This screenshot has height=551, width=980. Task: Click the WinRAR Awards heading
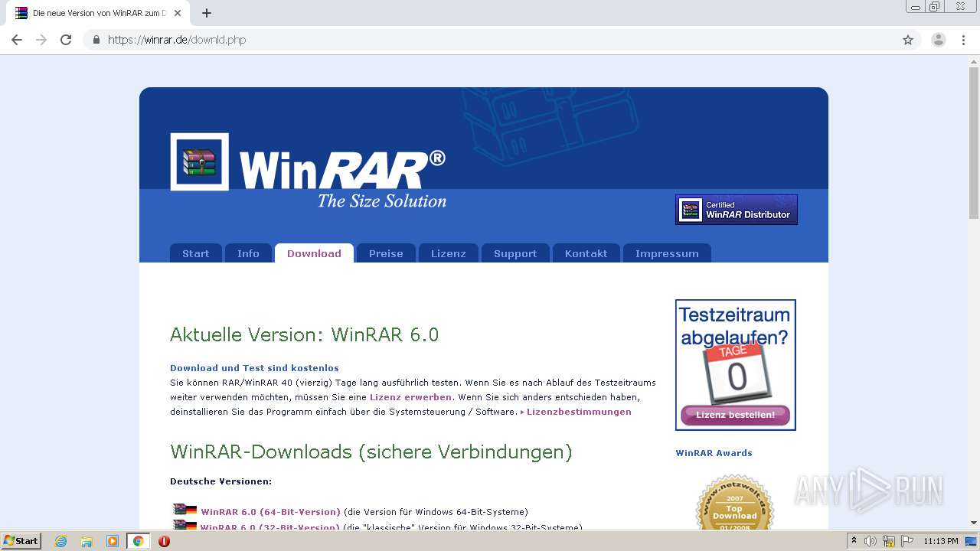[714, 453]
